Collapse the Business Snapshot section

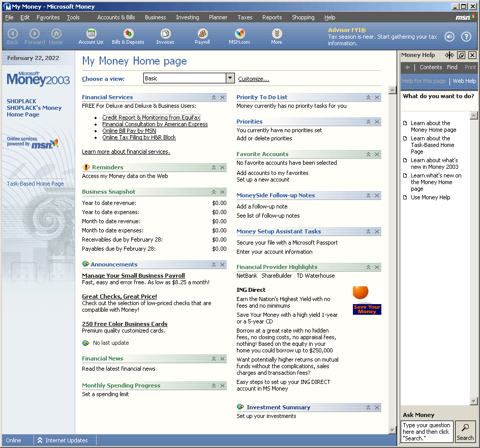tap(214, 192)
